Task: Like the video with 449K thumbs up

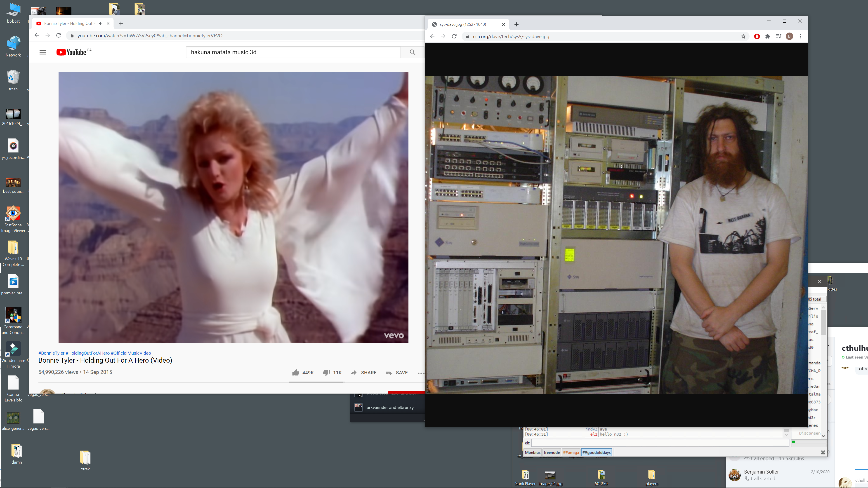Action: pos(303,373)
